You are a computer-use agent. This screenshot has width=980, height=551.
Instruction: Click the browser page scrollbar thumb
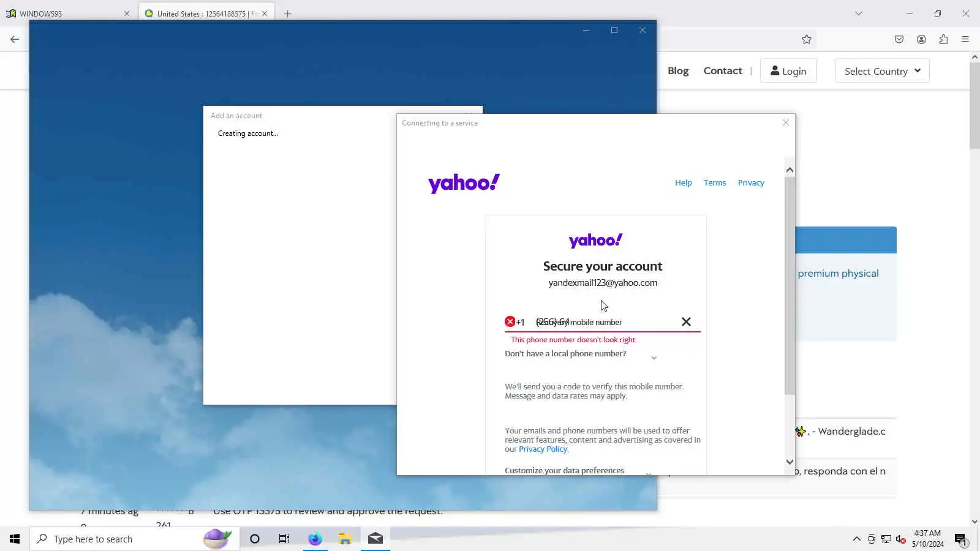(x=974, y=105)
